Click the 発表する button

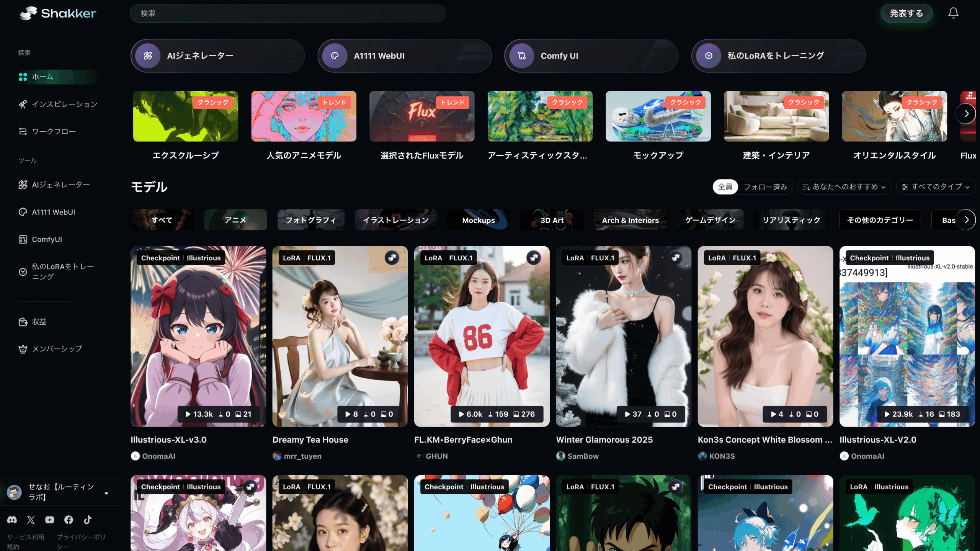click(x=906, y=13)
